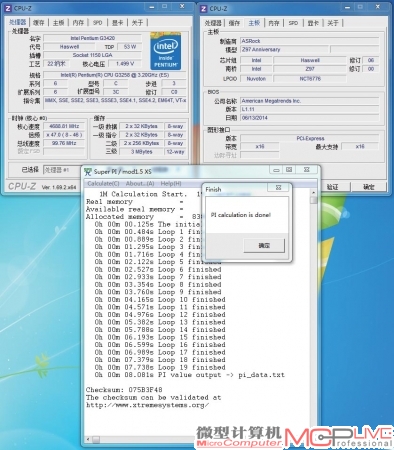Close the Finish dialog with the X
This screenshot has height=450, width=394.
point(279,188)
